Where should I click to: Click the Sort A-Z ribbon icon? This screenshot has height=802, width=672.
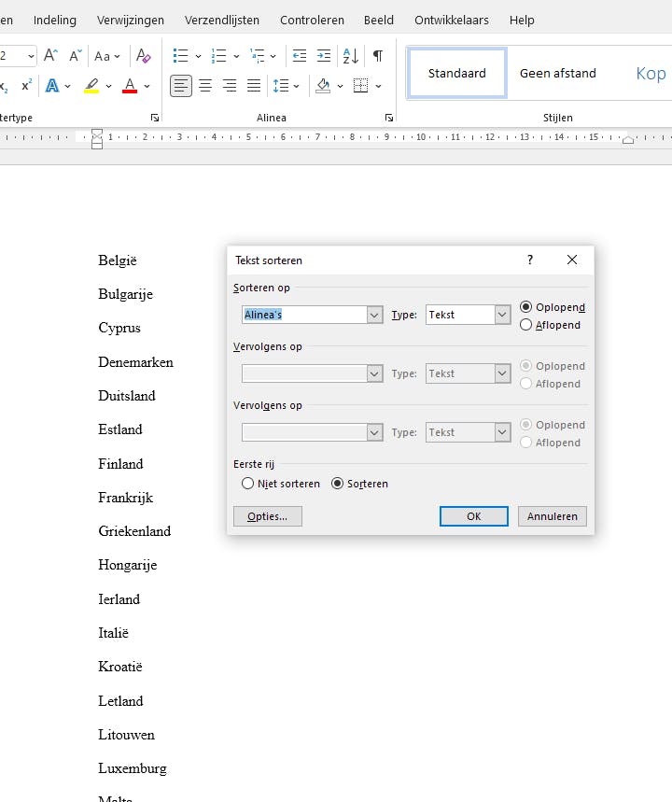351,56
